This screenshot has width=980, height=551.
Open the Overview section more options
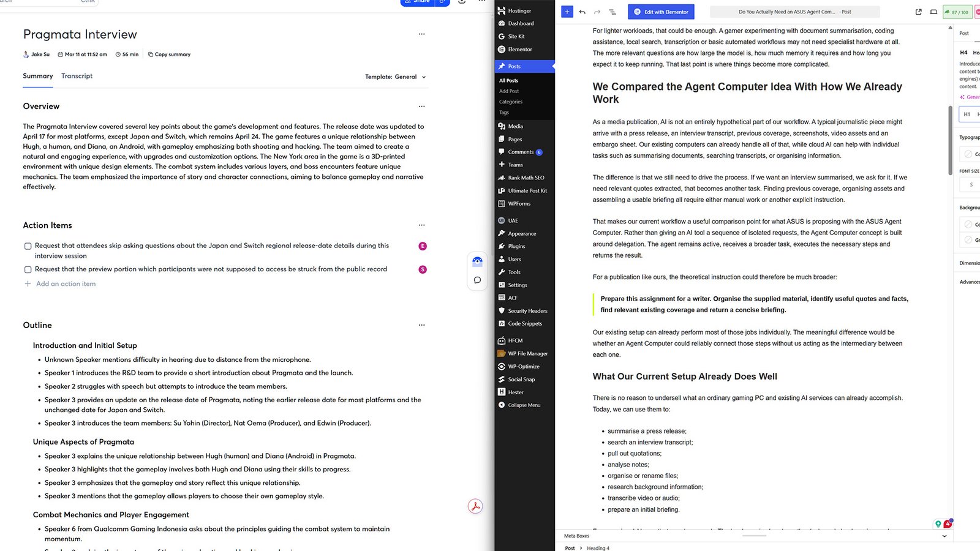pos(421,107)
